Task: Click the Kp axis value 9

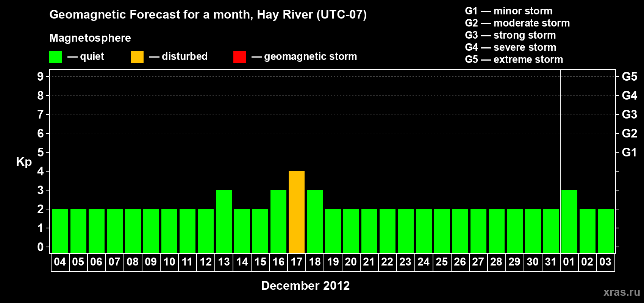Action: [x=40, y=77]
